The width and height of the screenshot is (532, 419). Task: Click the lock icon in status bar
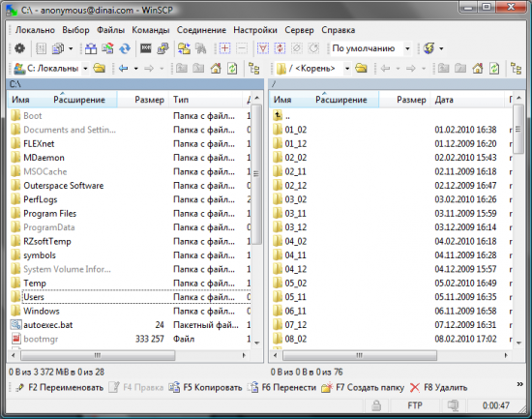point(376,405)
